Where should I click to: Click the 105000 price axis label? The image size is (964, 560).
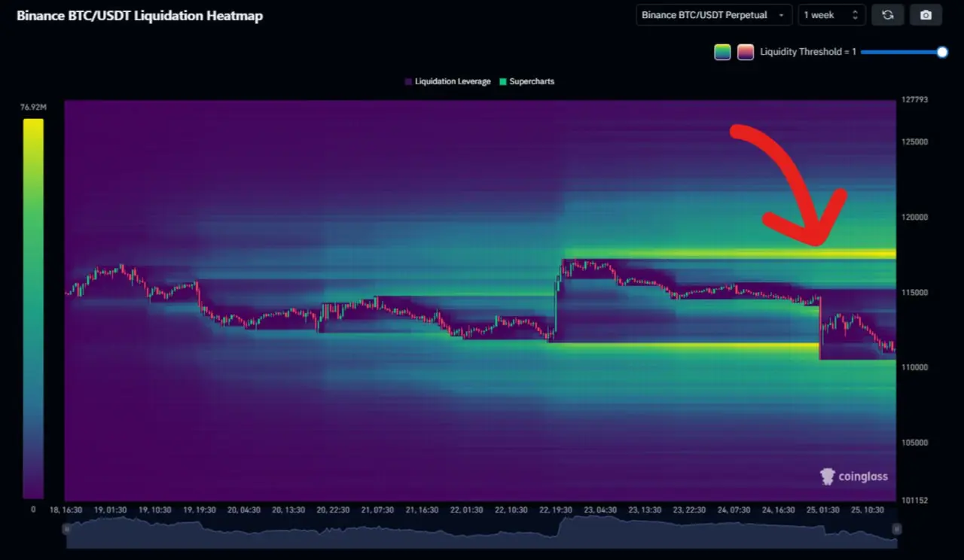click(x=914, y=443)
